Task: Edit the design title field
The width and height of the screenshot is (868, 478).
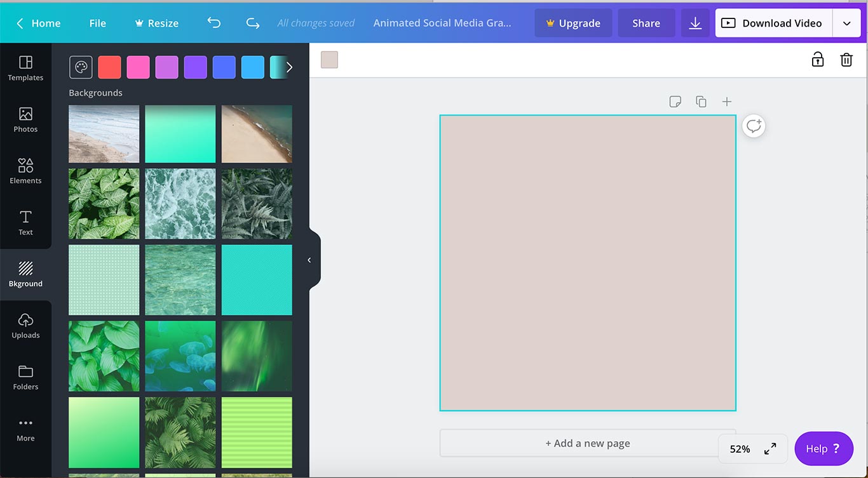Action: coord(442,23)
